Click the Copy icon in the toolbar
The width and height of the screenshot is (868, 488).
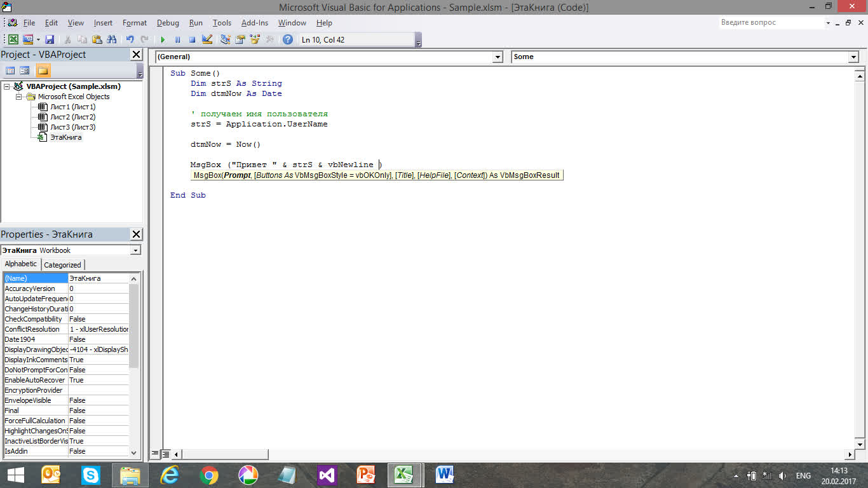click(83, 39)
